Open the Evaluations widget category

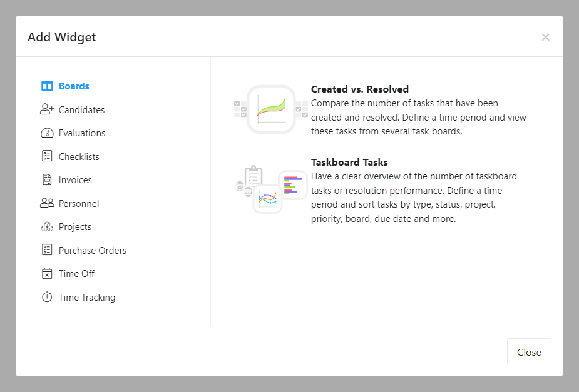pos(82,133)
